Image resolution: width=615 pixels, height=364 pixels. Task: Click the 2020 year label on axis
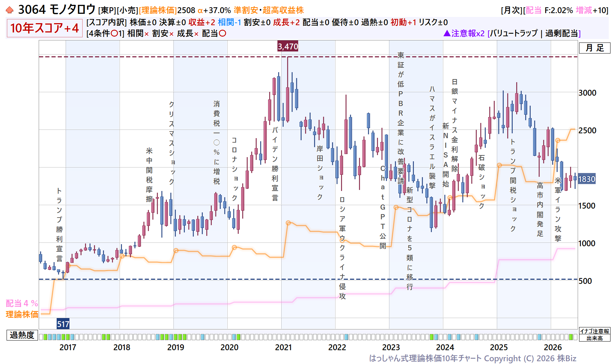(x=229, y=347)
